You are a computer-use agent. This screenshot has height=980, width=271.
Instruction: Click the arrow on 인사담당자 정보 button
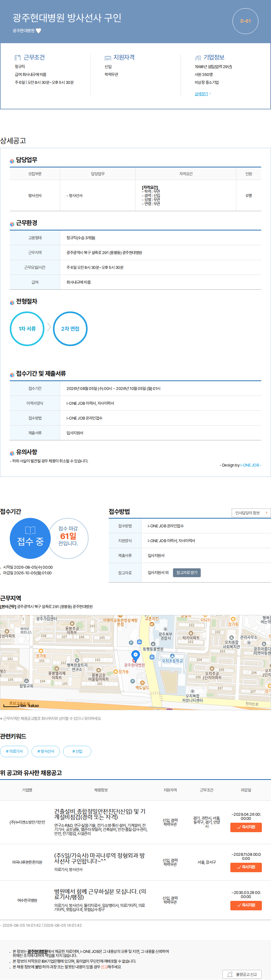coord(267,513)
